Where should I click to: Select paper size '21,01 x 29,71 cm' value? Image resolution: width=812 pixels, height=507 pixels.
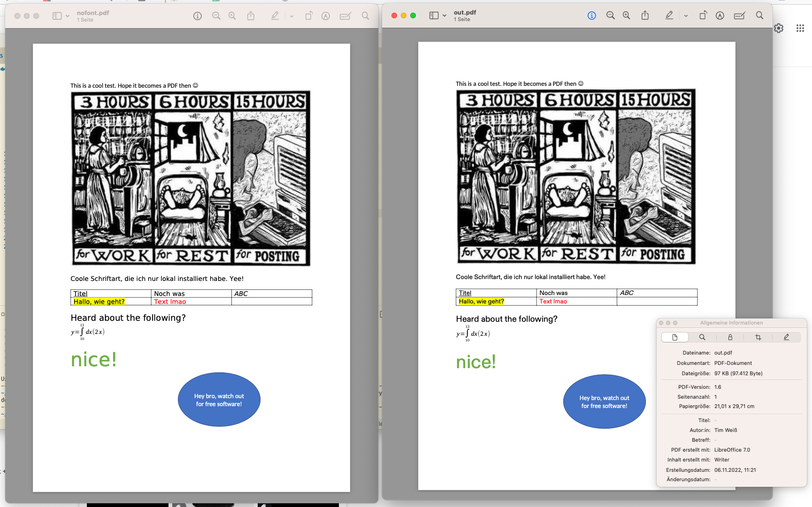[734, 406]
